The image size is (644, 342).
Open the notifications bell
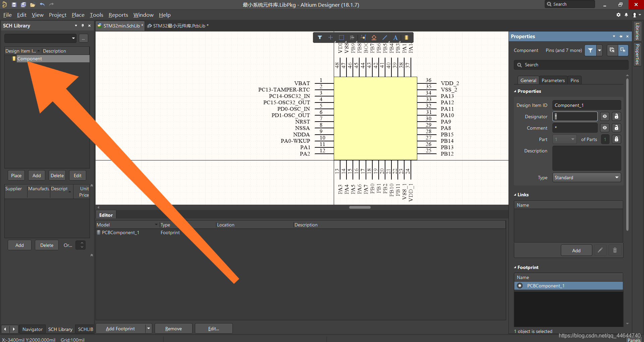pyautogui.click(x=626, y=15)
